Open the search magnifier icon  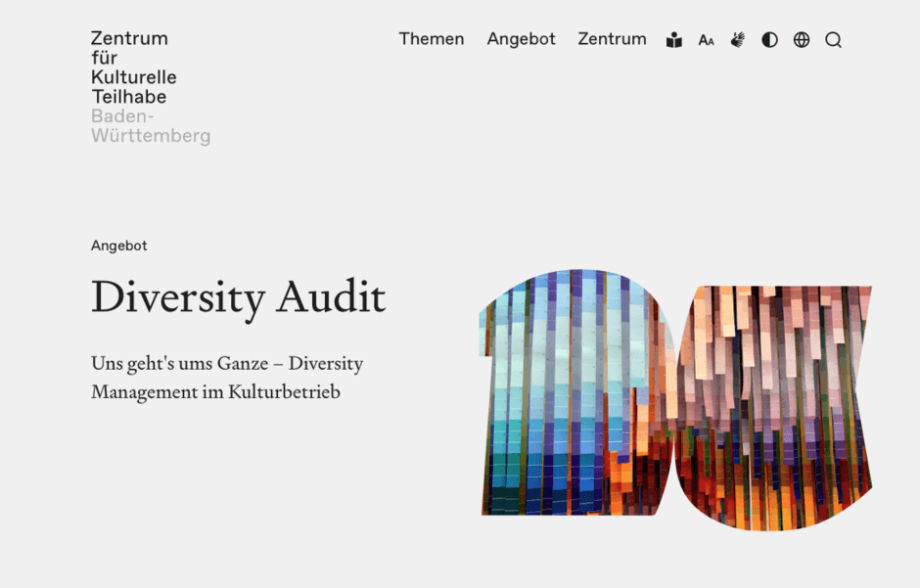tap(833, 40)
